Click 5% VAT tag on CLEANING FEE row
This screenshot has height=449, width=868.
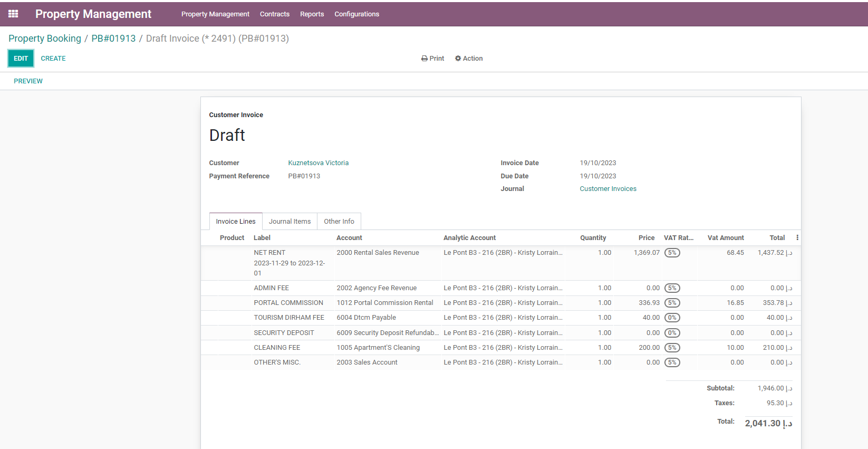(x=672, y=348)
